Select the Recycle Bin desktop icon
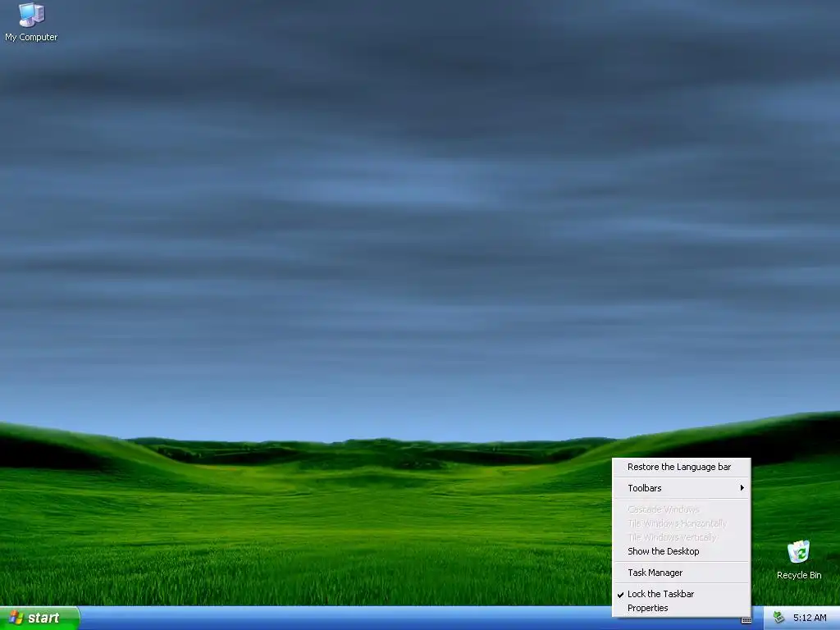 coord(799,559)
